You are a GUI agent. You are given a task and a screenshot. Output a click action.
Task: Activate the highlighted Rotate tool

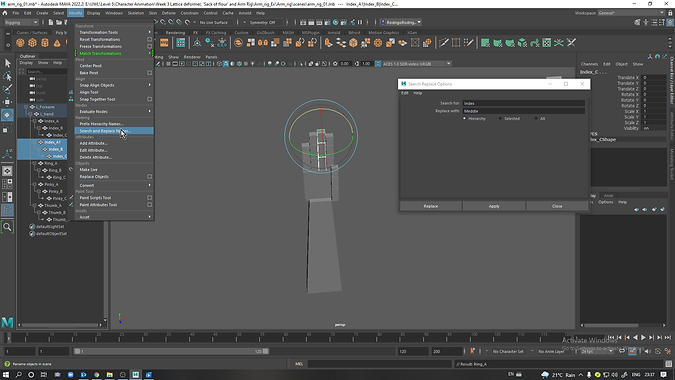point(7,115)
